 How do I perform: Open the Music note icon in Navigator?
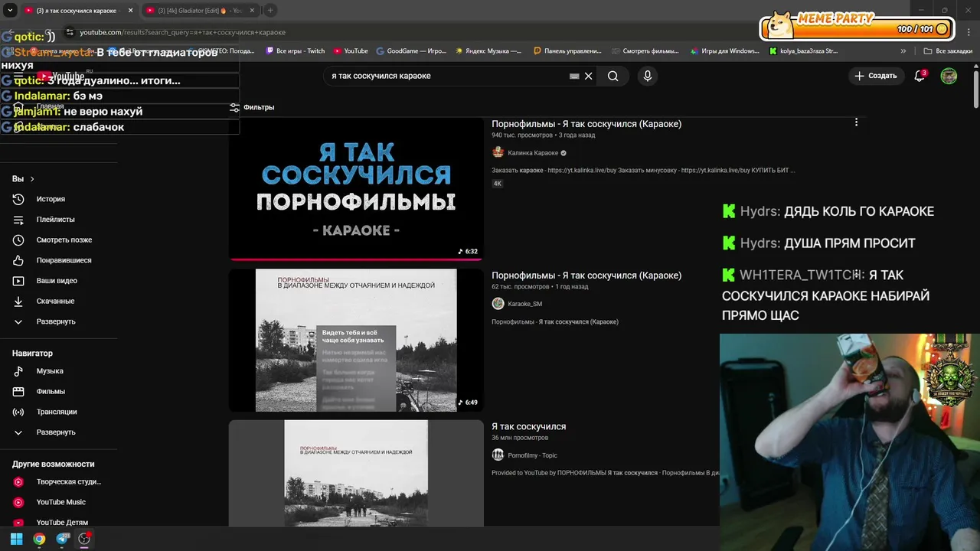[18, 371]
